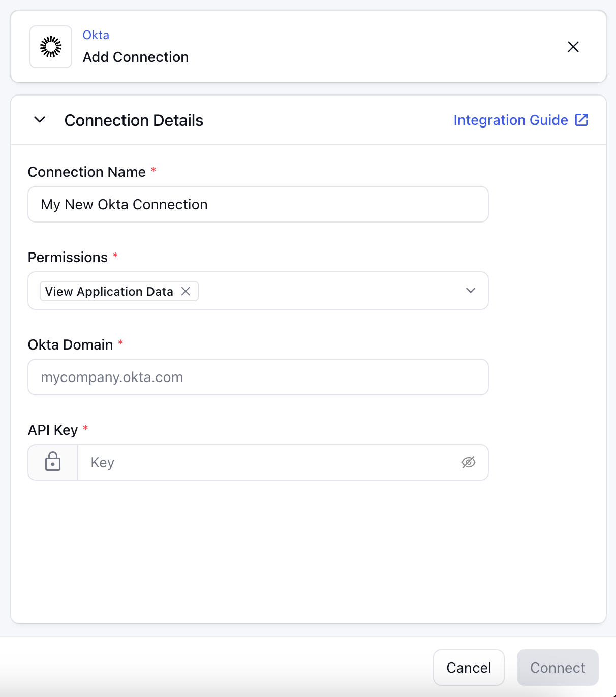Click the View Application Data tag text
Screen dimensions: 616x697
pyautogui.click(x=109, y=291)
